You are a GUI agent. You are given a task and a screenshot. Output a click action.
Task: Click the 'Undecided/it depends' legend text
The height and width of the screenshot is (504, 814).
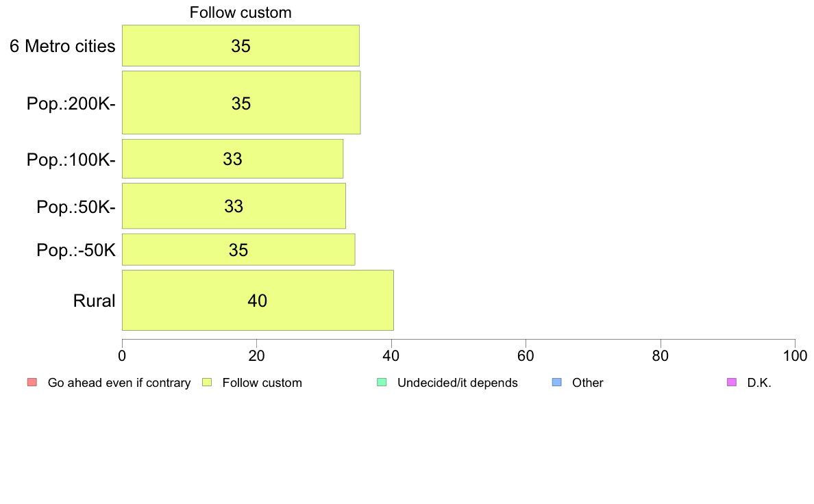coord(457,383)
